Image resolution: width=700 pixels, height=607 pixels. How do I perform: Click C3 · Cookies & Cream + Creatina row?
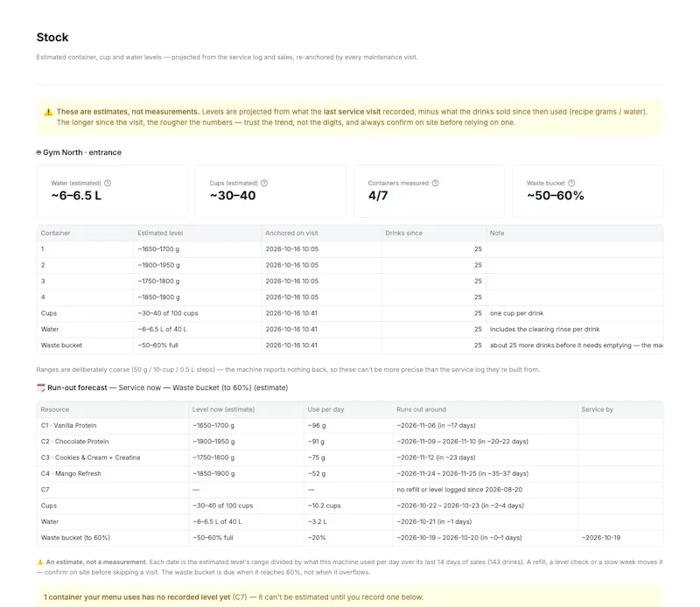point(350,458)
